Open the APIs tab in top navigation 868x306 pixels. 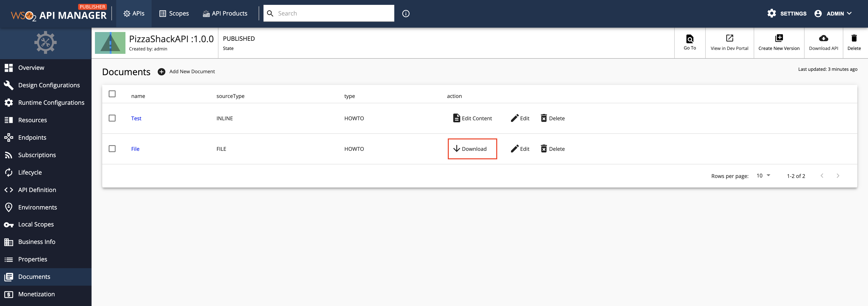pos(134,14)
